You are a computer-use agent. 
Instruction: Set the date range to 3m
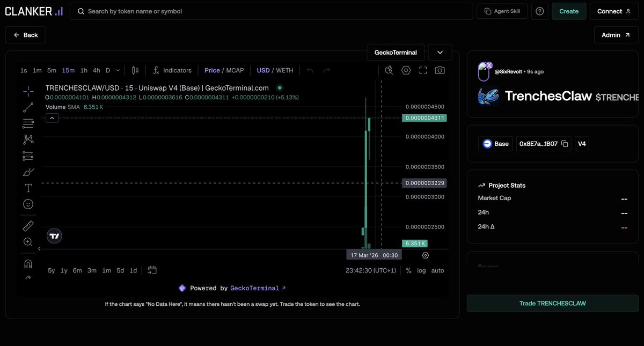(x=92, y=270)
